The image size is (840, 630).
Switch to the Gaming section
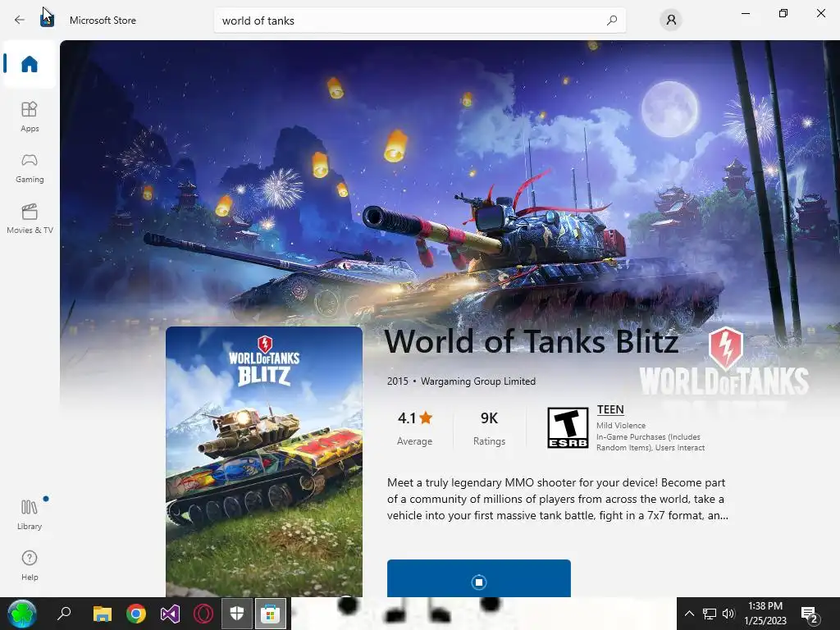click(30, 167)
